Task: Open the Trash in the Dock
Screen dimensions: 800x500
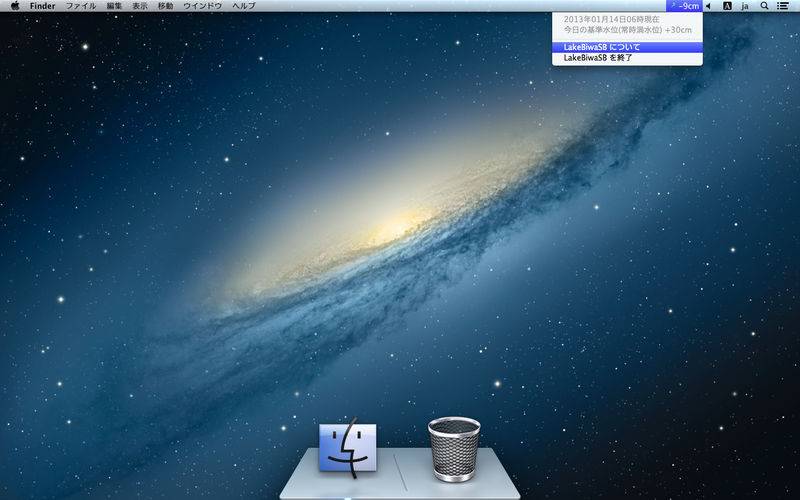Action: pos(454,449)
